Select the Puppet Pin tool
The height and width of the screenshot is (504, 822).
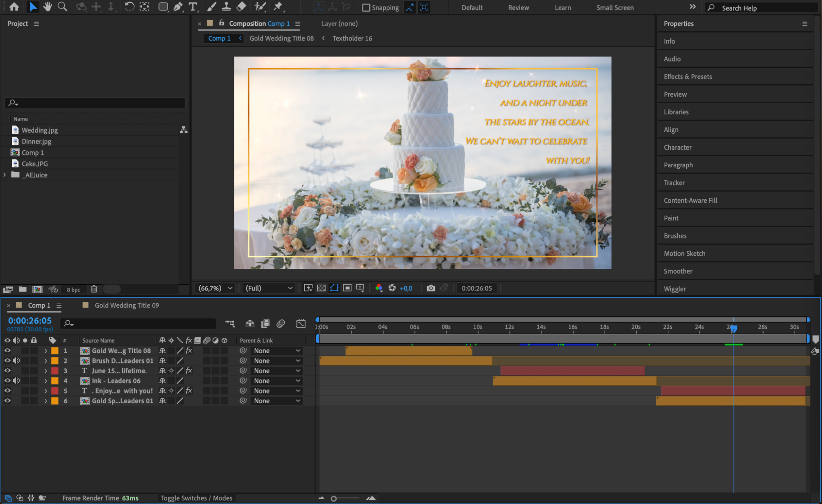coord(278,7)
